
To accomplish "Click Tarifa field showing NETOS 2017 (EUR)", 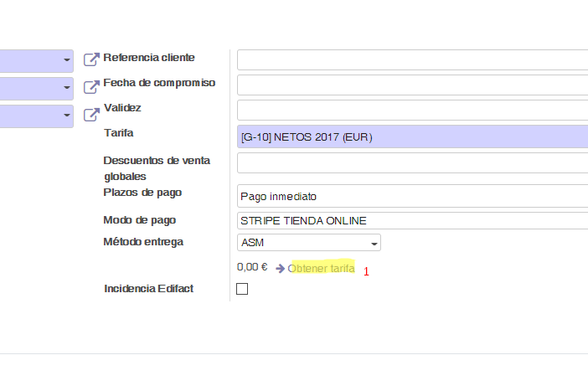I will click(412, 136).
